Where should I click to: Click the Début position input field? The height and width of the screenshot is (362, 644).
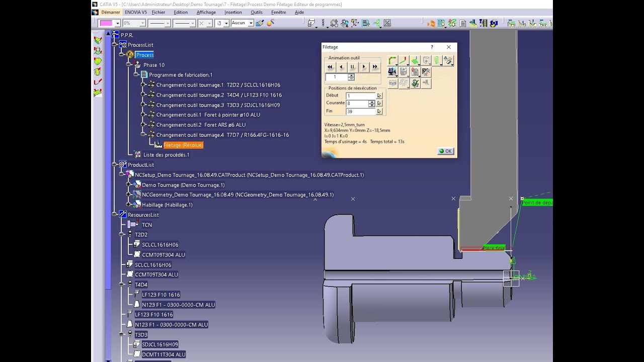click(x=360, y=96)
